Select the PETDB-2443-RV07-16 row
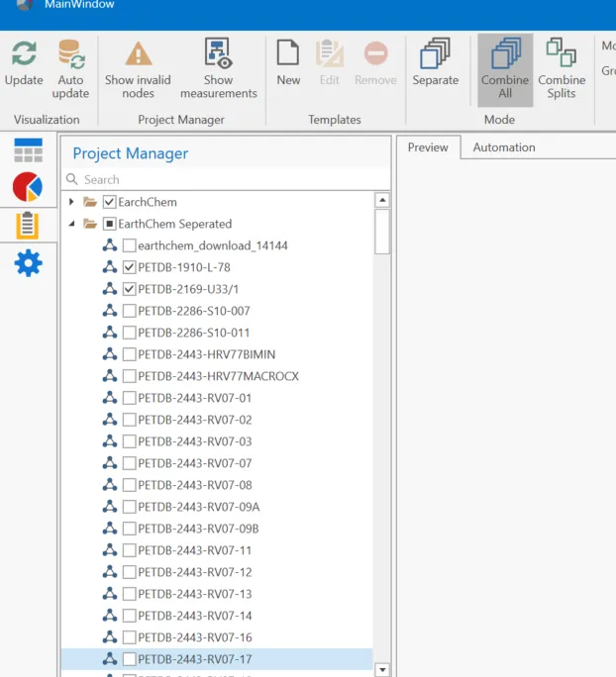Viewport: 616px width, 677px height. pos(217,637)
